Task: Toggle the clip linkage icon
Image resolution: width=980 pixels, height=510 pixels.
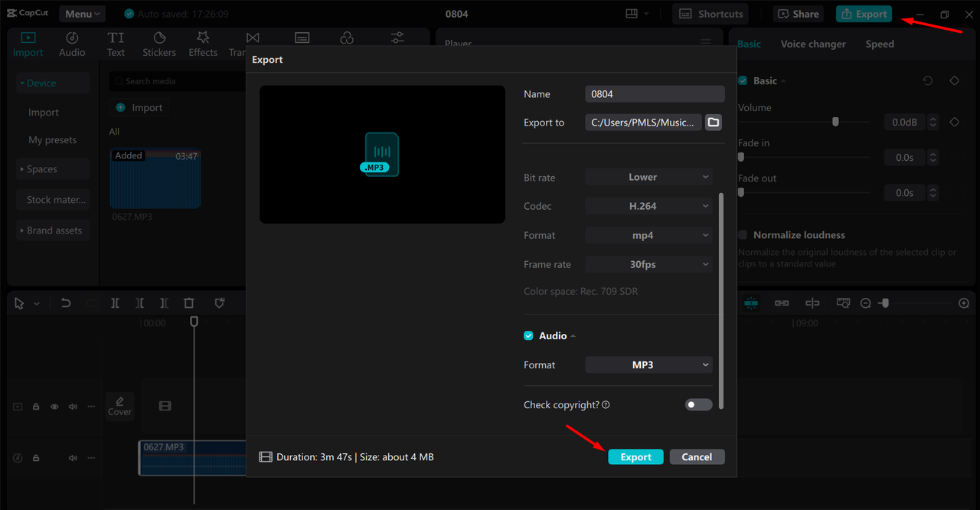Action: click(782, 303)
